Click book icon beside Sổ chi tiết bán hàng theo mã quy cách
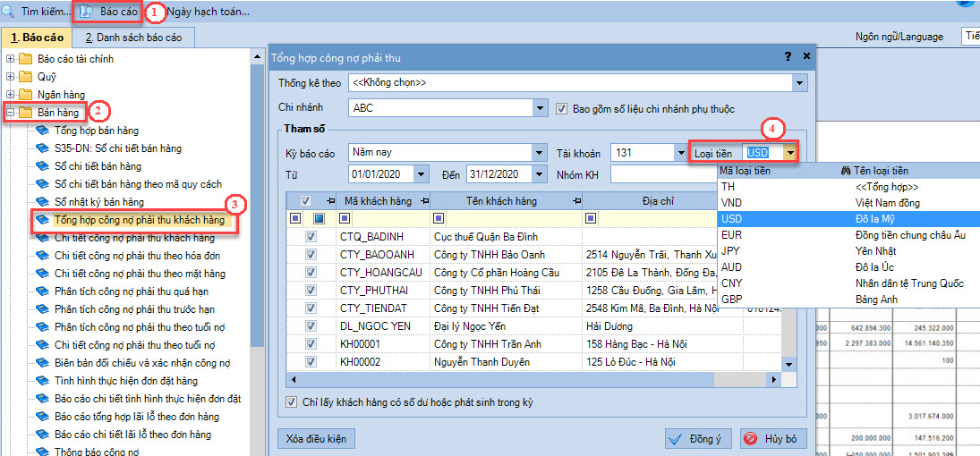This screenshot has height=456, width=980. 42,184
